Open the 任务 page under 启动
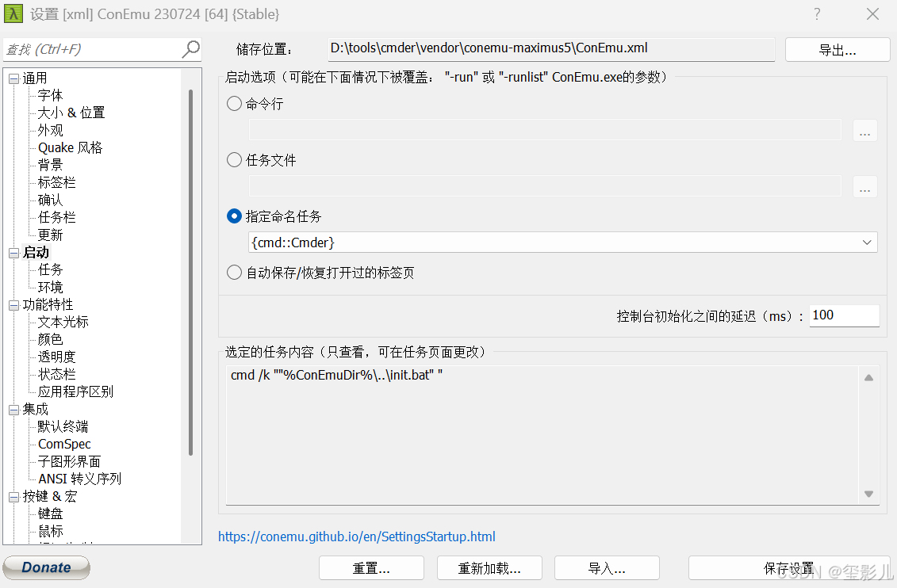The image size is (897, 588). pos(50,269)
